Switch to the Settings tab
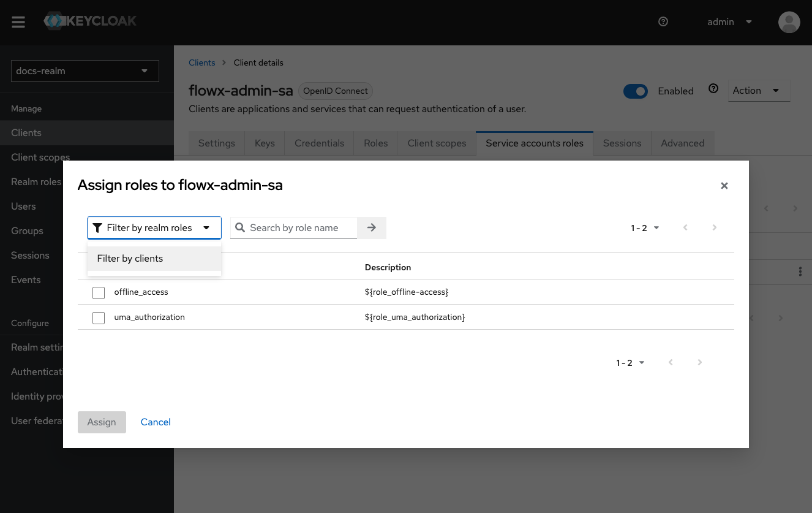 (217, 143)
